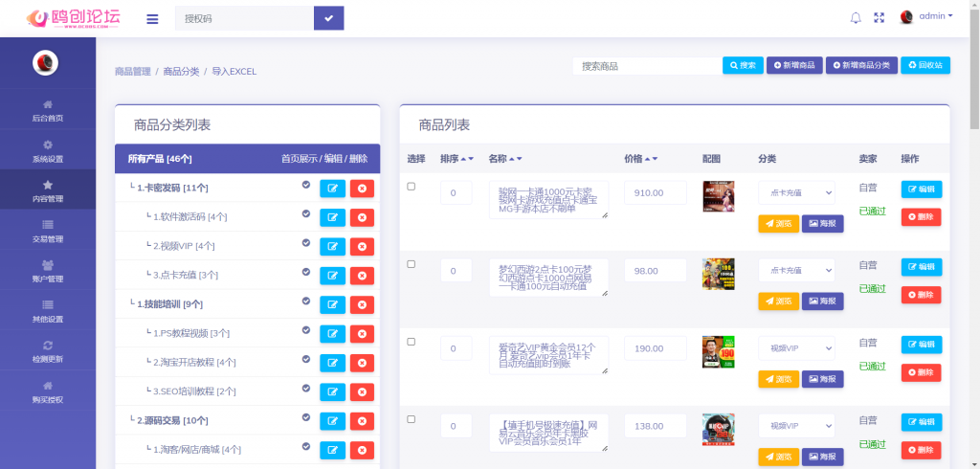Open 交易管理 in the sidebar
The height and width of the screenshot is (469, 980).
click(48, 231)
